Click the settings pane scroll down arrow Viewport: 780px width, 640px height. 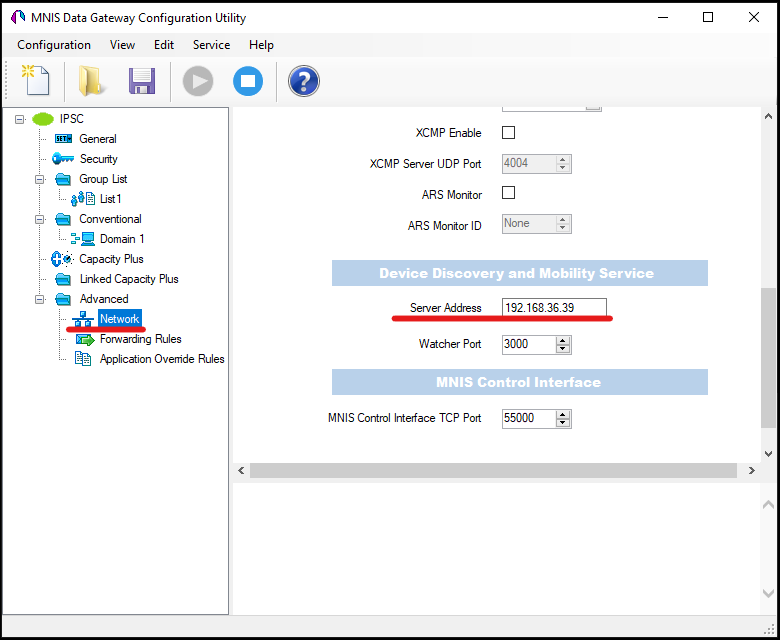click(x=769, y=454)
